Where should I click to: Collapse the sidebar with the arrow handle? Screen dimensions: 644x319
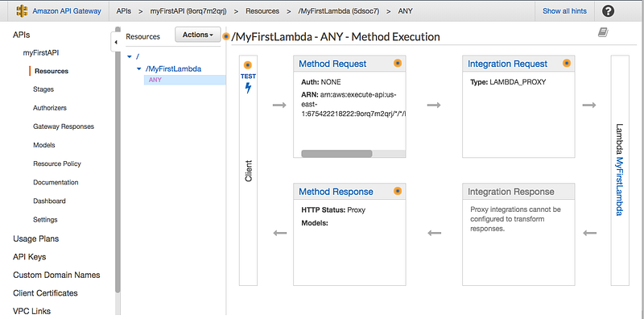click(115, 42)
